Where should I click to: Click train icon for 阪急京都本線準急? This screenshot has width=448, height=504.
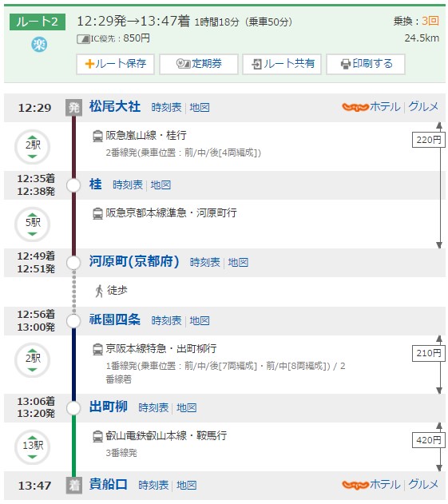coord(97,213)
